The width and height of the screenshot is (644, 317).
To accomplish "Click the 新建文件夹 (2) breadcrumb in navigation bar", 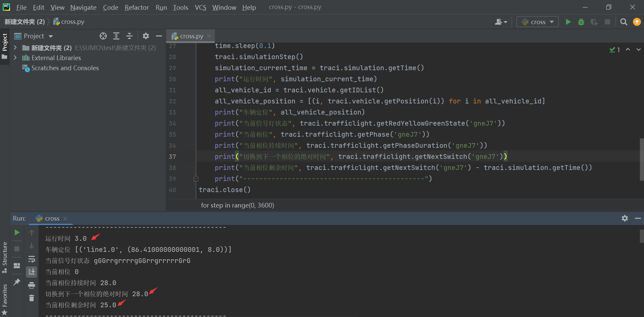I will click(25, 22).
